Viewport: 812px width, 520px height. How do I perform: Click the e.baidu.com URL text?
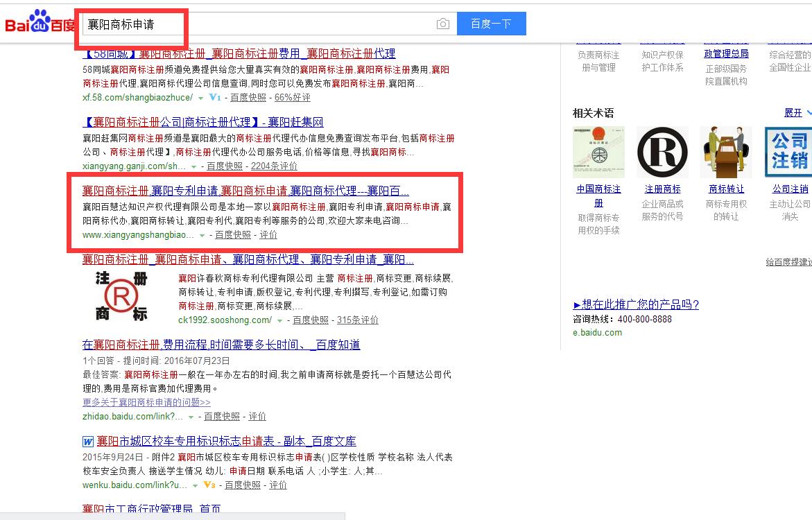pyautogui.click(x=597, y=333)
